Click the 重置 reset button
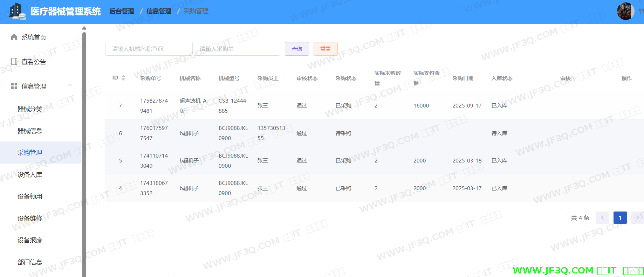The width and height of the screenshot is (644, 277). point(326,49)
